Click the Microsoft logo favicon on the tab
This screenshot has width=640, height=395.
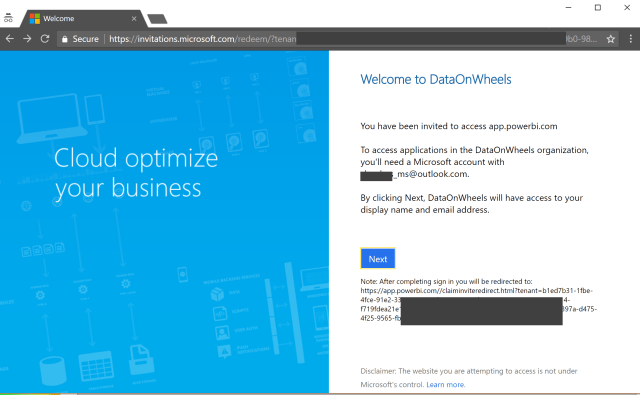[x=35, y=19]
